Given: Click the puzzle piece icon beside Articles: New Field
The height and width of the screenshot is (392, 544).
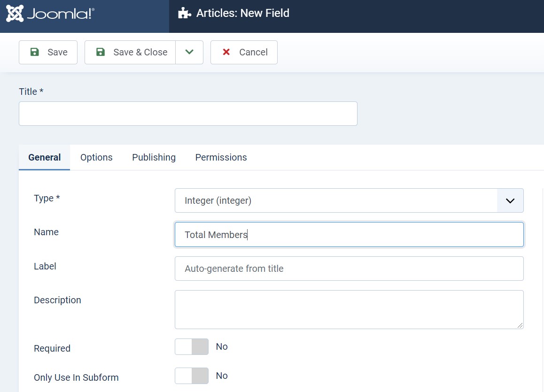Looking at the screenshot, I should click(x=184, y=13).
